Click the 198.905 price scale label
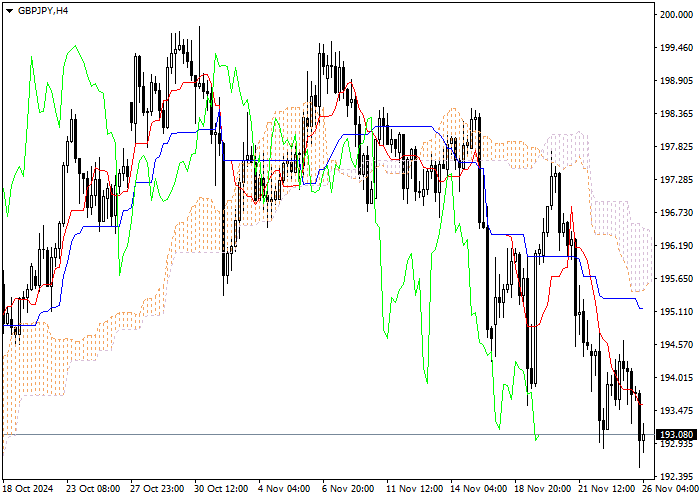Screen dimensions: 700x500 (x=676, y=81)
